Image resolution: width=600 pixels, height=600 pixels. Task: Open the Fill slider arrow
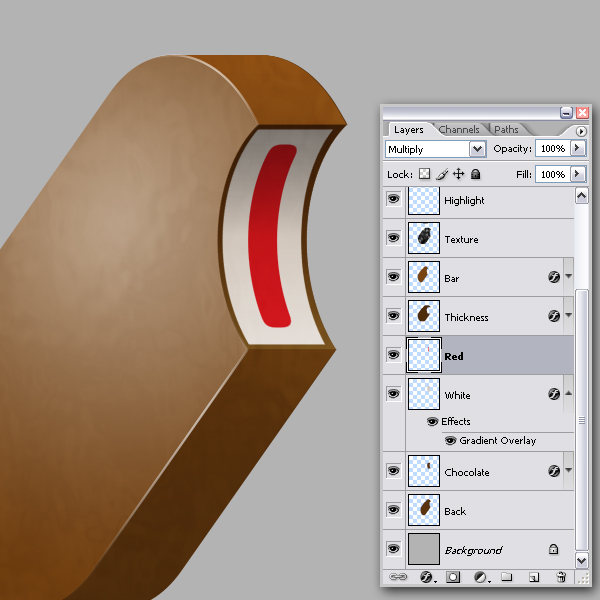pyautogui.click(x=577, y=174)
